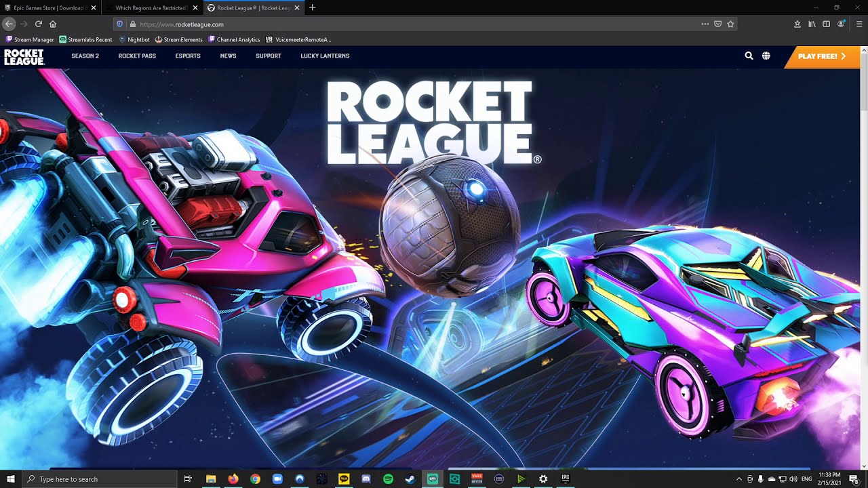Viewport: 868px width, 488px height.
Task: Open the Rocket Pass menu item
Action: pos(137,56)
